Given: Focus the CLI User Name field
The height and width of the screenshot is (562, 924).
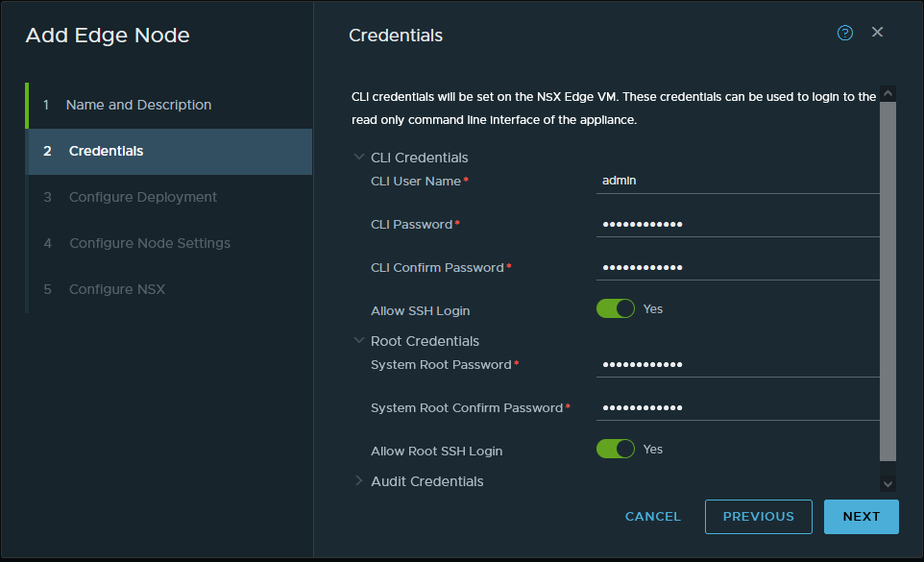Looking at the screenshot, I should [x=737, y=181].
